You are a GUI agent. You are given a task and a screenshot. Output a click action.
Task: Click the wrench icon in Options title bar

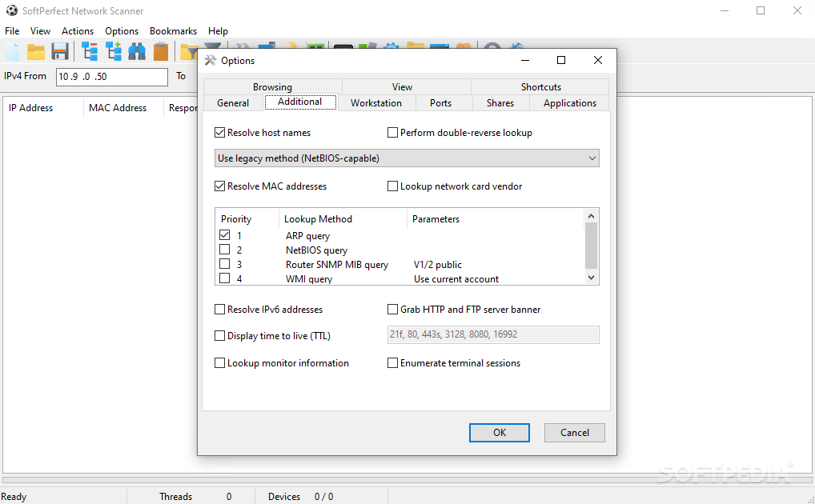coord(210,60)
